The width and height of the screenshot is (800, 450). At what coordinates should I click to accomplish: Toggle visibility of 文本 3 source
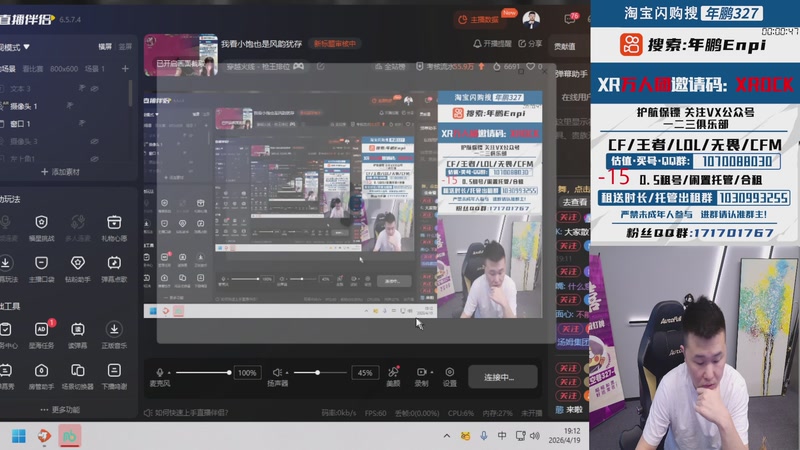pyautogui.click(x=94, y=88)
